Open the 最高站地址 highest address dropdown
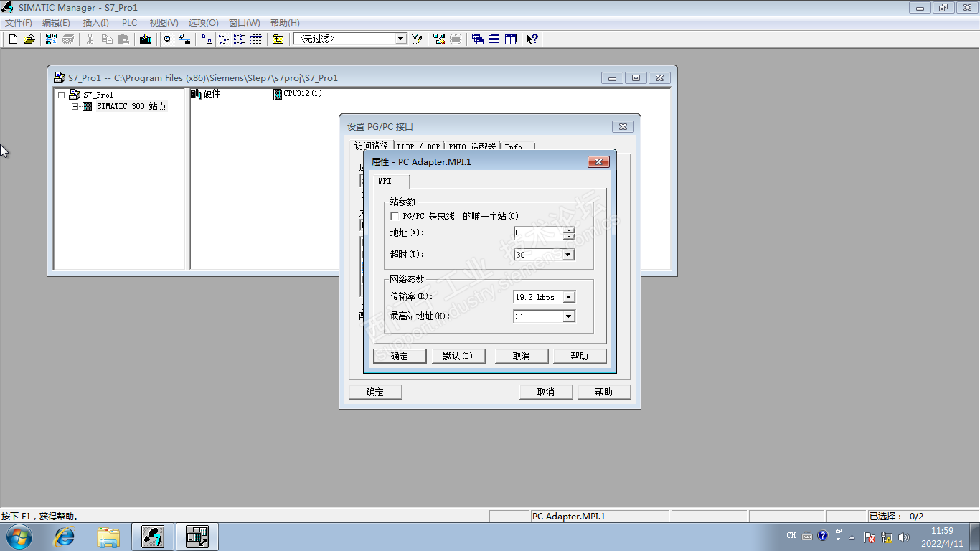Viewport: 980px width, 551px height. pyautogui.click(x=568, y=316)
